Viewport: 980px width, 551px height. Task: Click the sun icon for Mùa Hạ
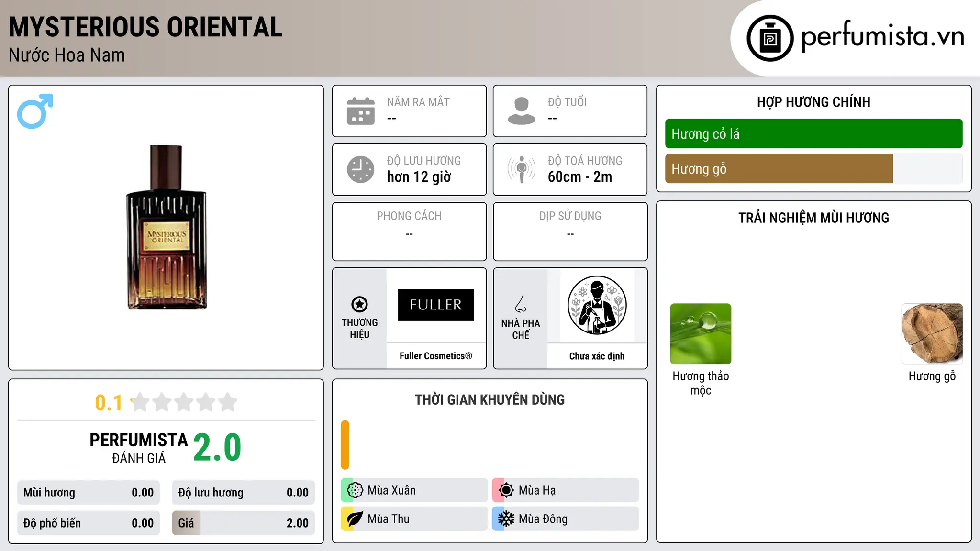pos(506,490)
